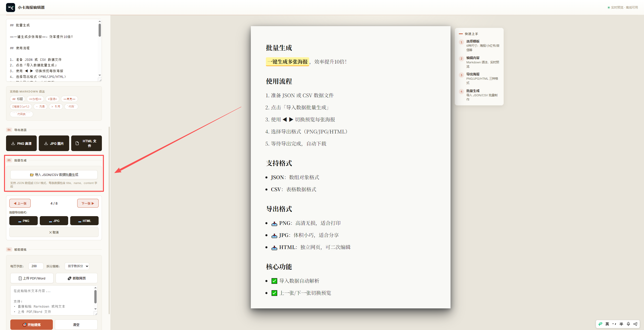This screenshot has height=330, width=644.
Task: Batch export all posters as PNG
Action: [x=23, y=221]
